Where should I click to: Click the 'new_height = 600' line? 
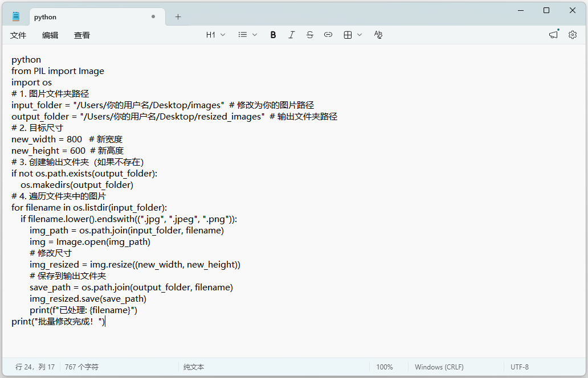(x=67, y=151)
